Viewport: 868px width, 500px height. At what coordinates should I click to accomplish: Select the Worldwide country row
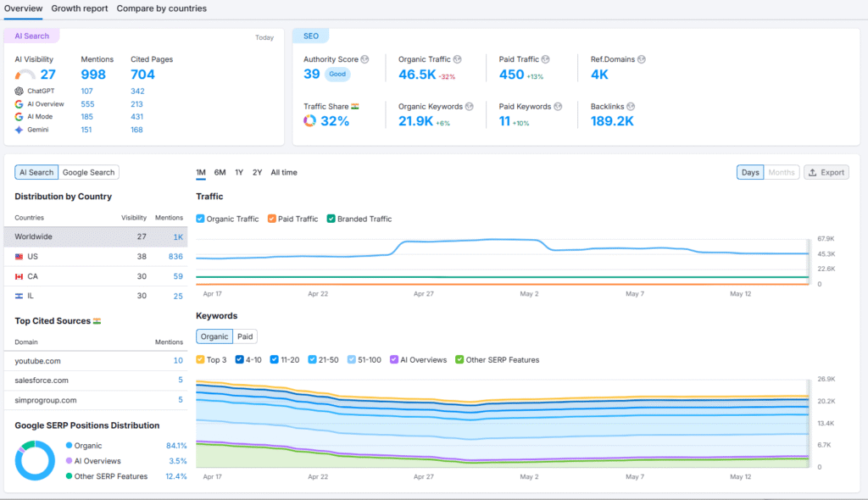[x=96, y=236]
